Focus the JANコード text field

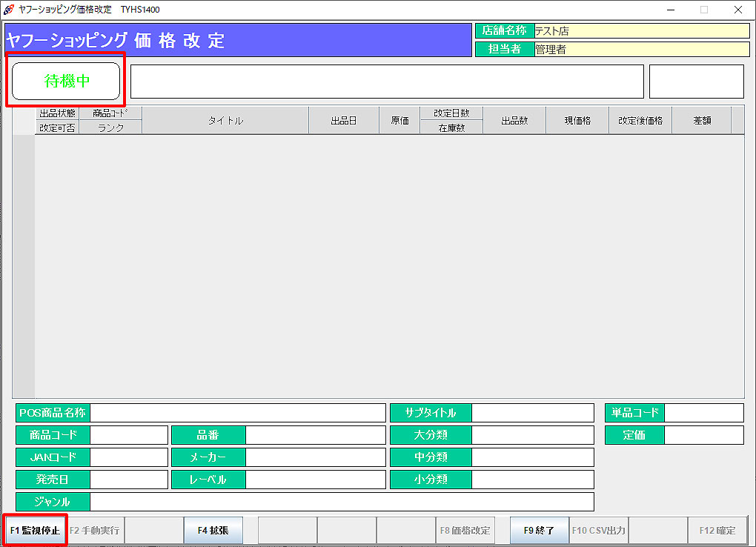point(128,457)
